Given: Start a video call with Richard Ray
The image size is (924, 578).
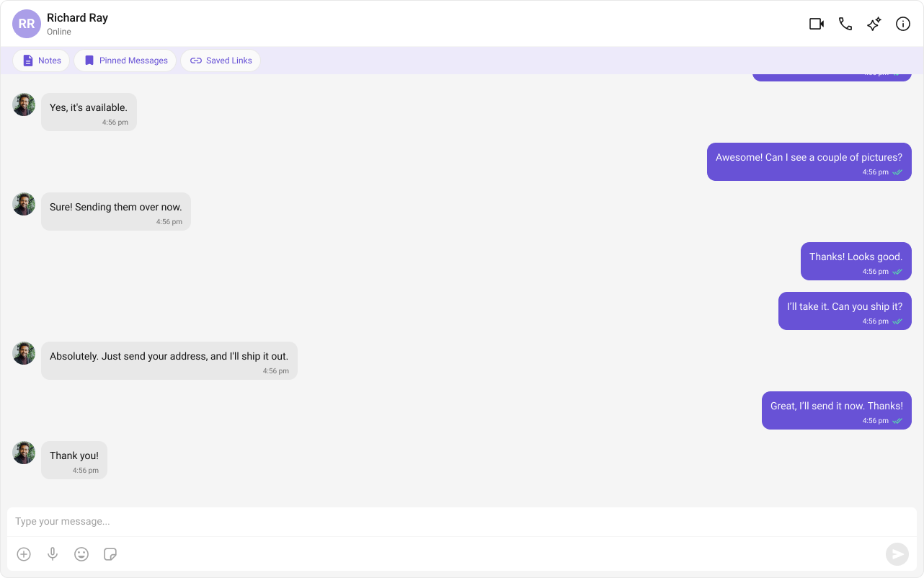Looking at the screenshot, I should click(817, 24).
